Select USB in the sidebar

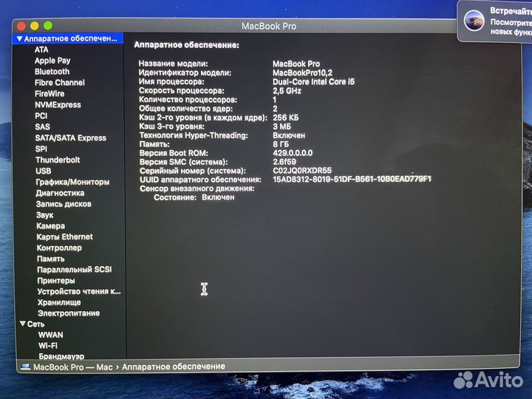pyautogui.click(x=44, y=171)
